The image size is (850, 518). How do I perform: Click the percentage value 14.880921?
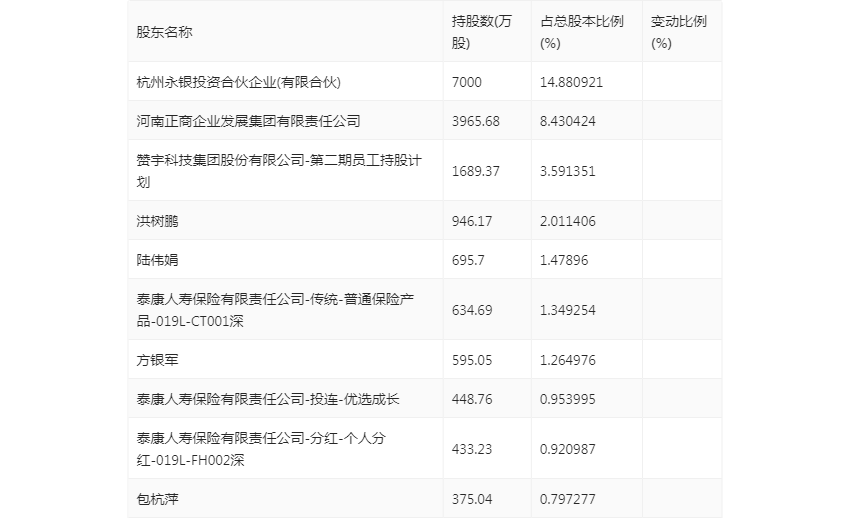click(x=571, y=82)
